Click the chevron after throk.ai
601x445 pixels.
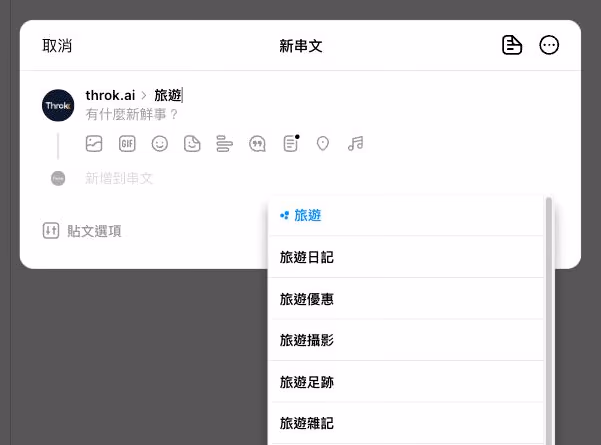[x=144, y=95]
